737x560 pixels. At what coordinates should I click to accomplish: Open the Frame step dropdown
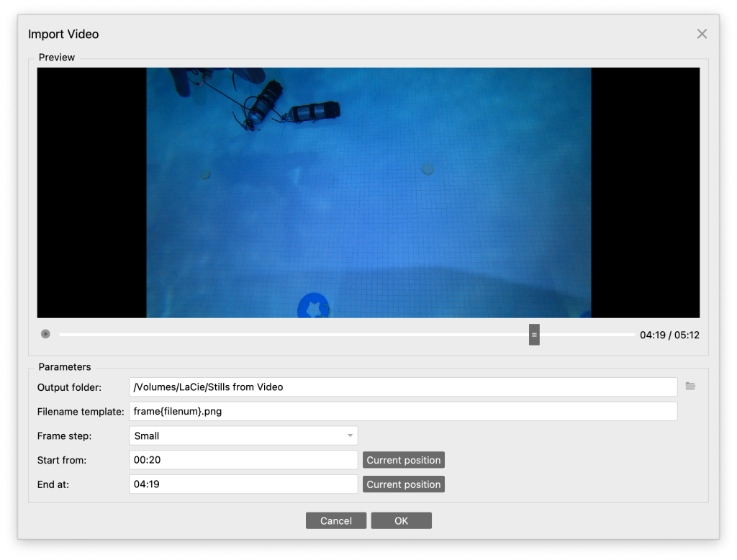[243, 436]
